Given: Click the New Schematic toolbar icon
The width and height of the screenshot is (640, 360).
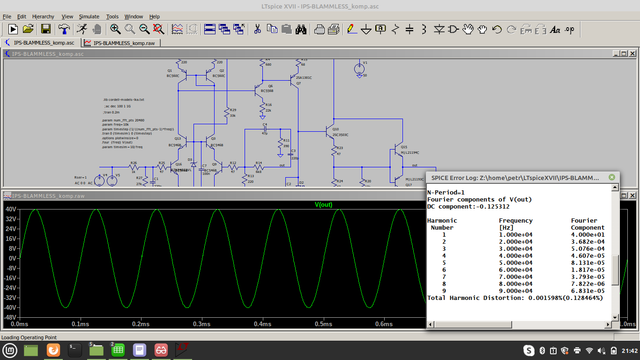Looking at the screenshot, I should pos(13,29).
